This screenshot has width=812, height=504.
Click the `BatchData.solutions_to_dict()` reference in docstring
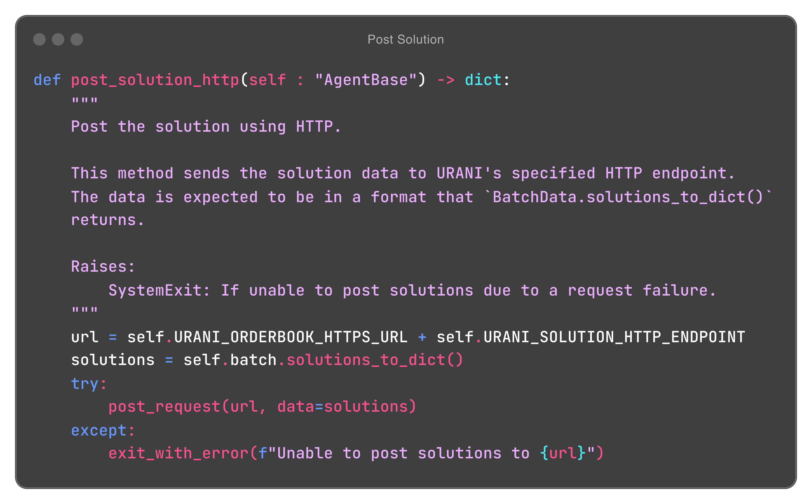[x=628, y=197]
